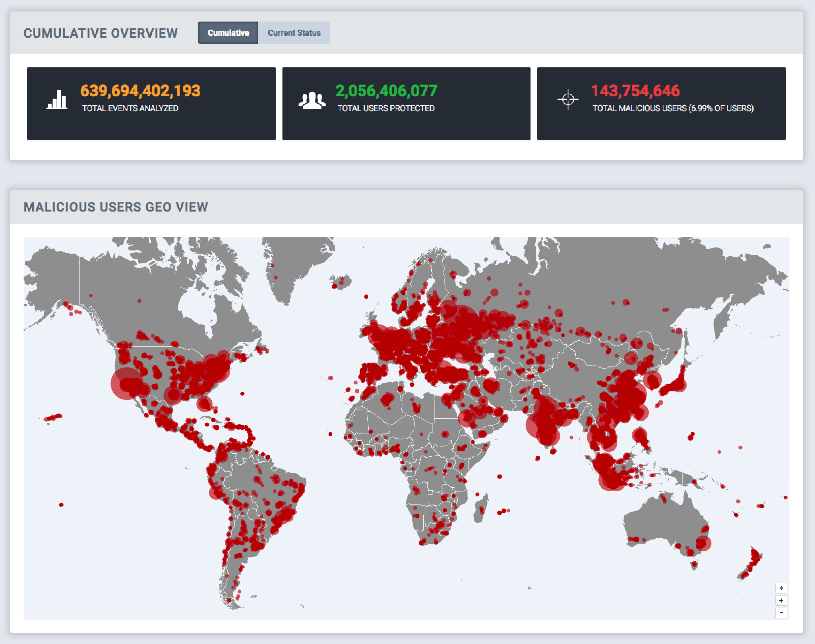815x644 pixels.
Task: Reset map view with the crosshair button
Action: pyautogui.click(x=781, y=588)
